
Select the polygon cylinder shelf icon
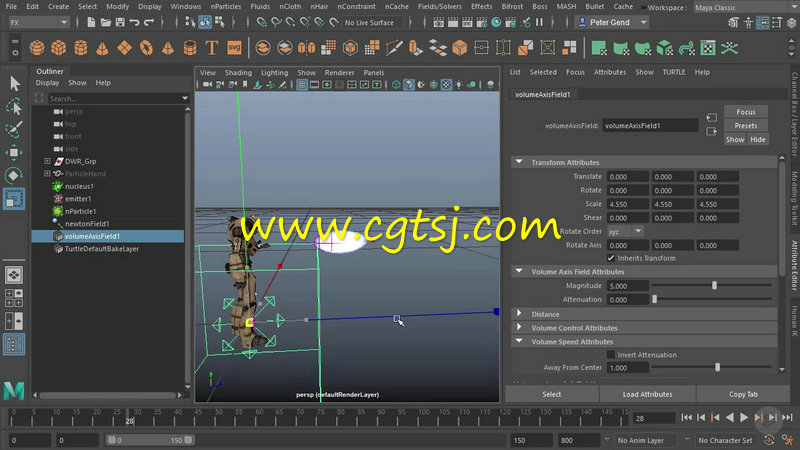click(81, 48)
